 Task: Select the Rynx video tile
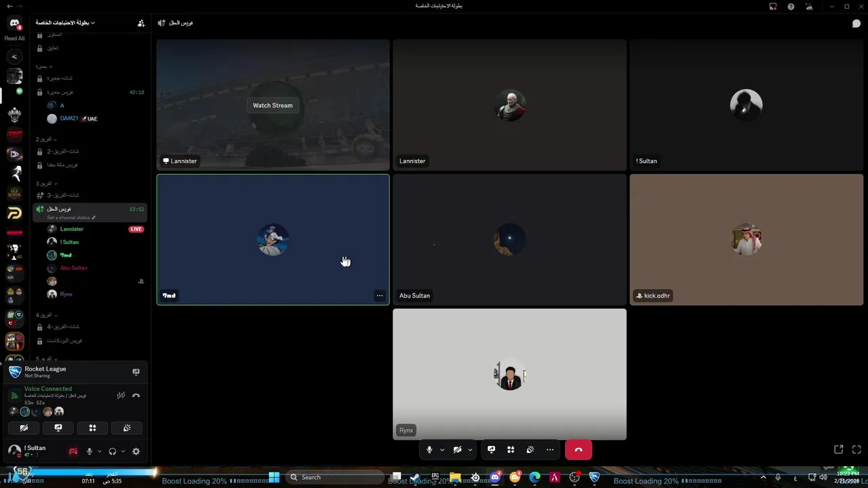pos(509,374)
